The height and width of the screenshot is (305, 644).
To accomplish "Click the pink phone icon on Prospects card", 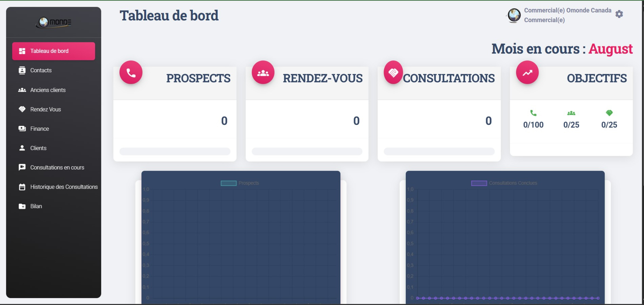I will [x=131, y=73].
